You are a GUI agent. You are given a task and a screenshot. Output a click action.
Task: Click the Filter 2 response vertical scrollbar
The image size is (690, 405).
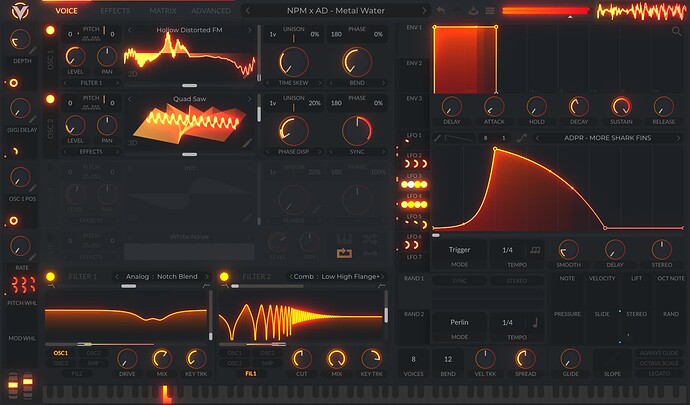(x=386, y=315)
